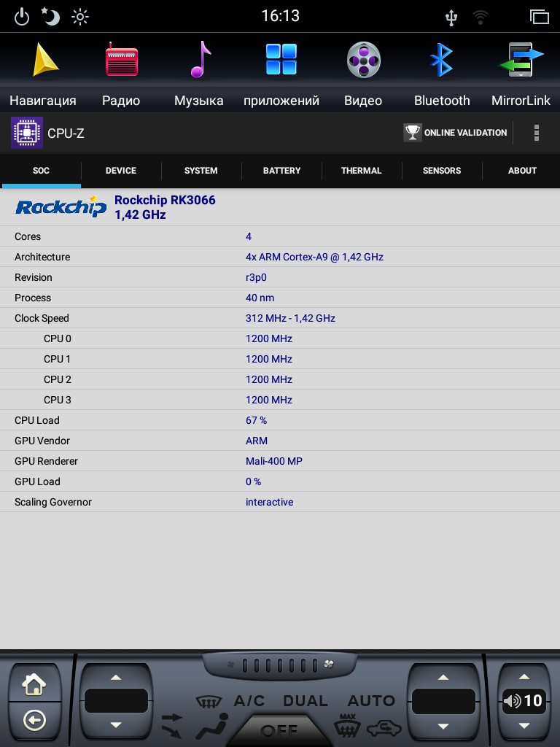This screenshot has width=560, height=747.
Task: Open the Bluetooth app
Action: click(x=442, y=74)
